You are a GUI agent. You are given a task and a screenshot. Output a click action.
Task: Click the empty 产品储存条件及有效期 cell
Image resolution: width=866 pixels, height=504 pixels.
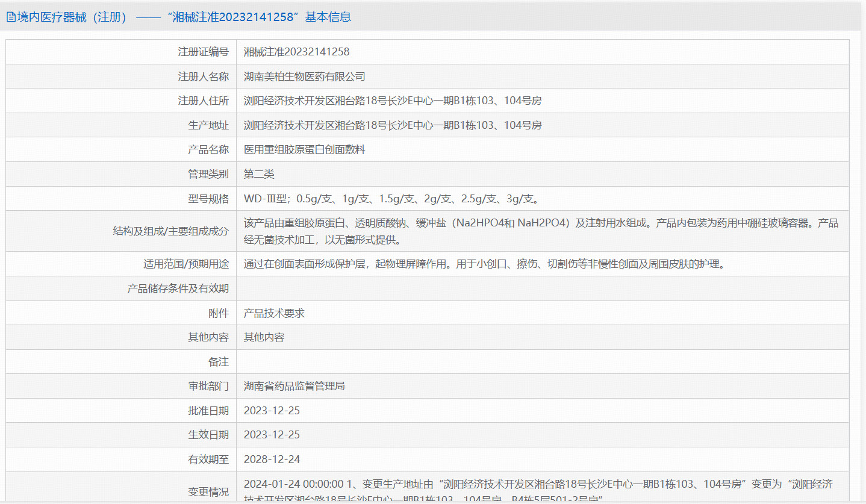422,288
